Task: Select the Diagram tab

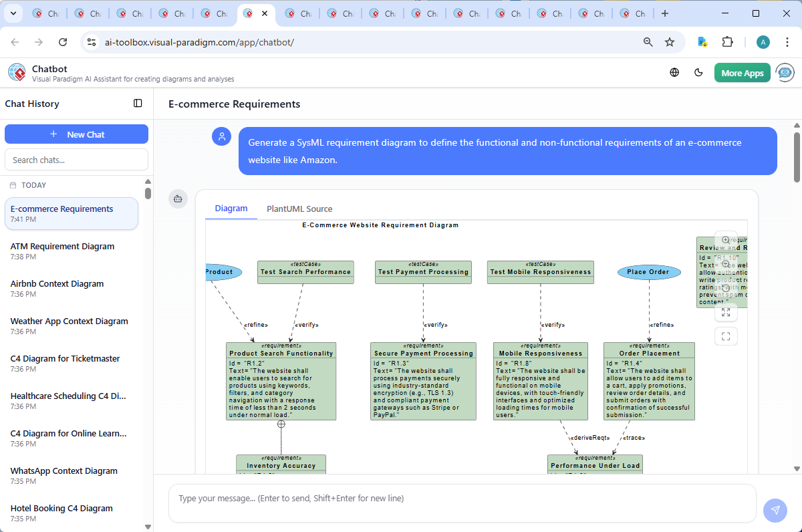Action: (231, 209)
